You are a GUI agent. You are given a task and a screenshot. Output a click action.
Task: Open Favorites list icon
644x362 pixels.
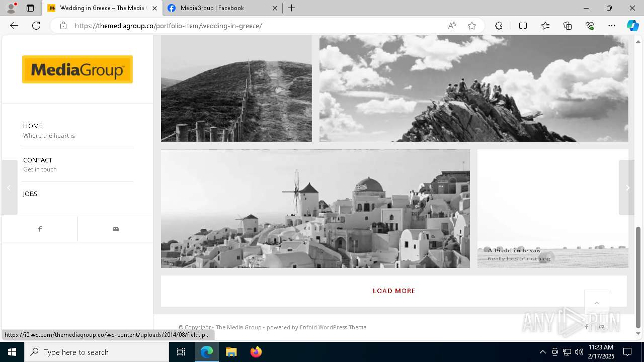pos(545,26)
